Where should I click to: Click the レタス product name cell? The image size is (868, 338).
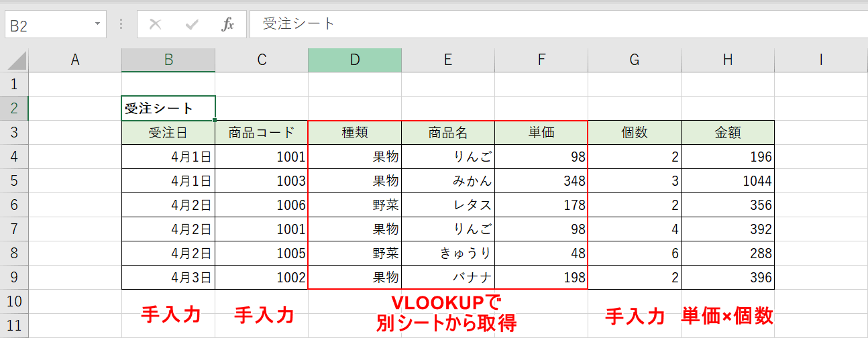pyautogui.click(x=448, y=205)
